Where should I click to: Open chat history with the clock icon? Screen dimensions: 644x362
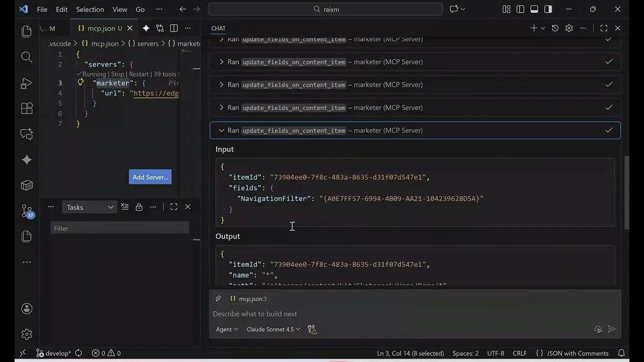pyautogui.click(x=555, y=28)
